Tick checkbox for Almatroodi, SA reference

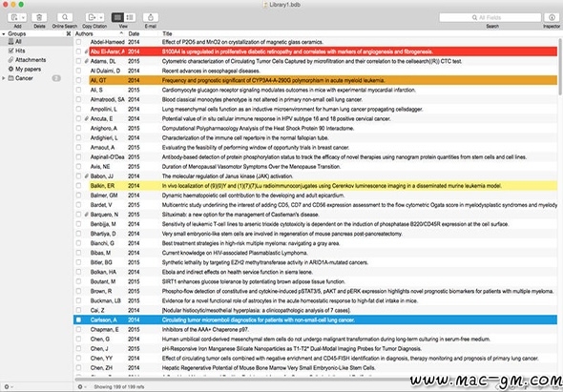(78, 99)
